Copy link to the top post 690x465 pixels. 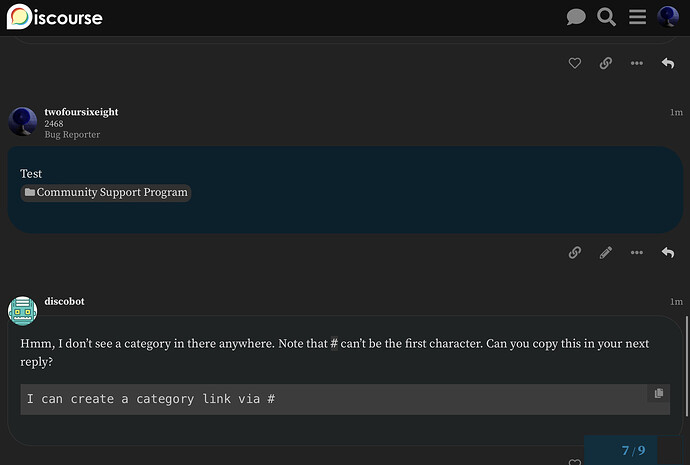(x=606, y=63)
